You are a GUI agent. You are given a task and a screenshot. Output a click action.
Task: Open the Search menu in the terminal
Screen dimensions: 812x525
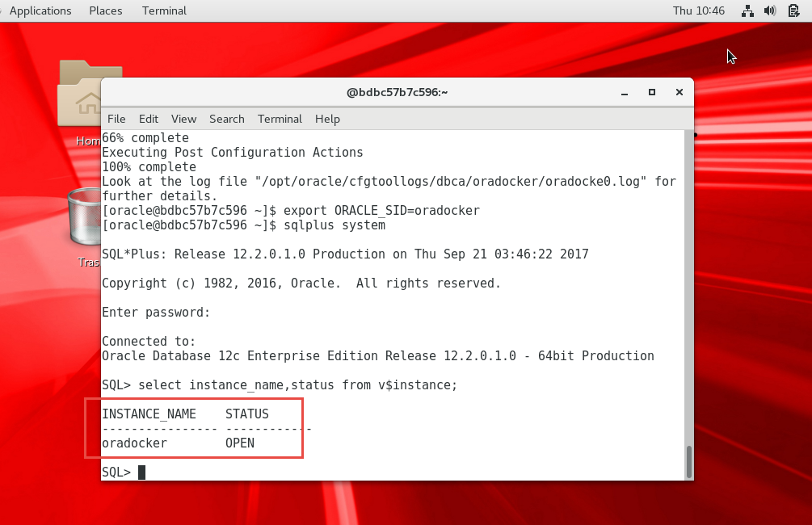pos(226,119)
